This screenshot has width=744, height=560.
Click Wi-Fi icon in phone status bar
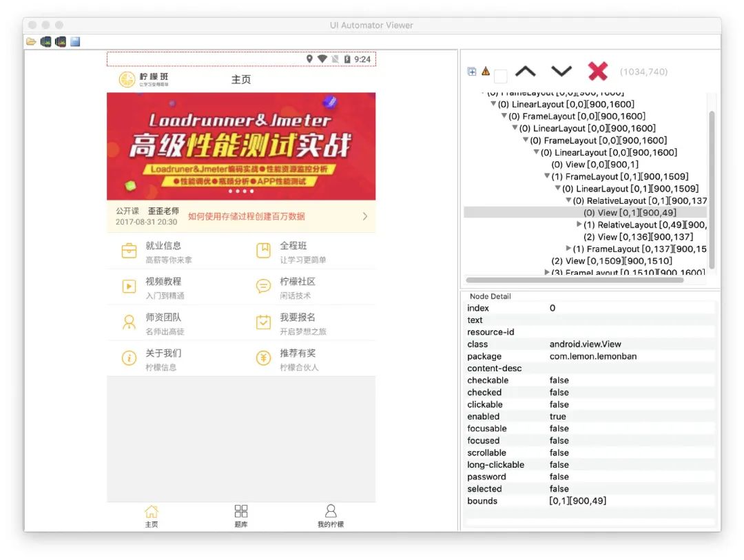tap(322, 59)
